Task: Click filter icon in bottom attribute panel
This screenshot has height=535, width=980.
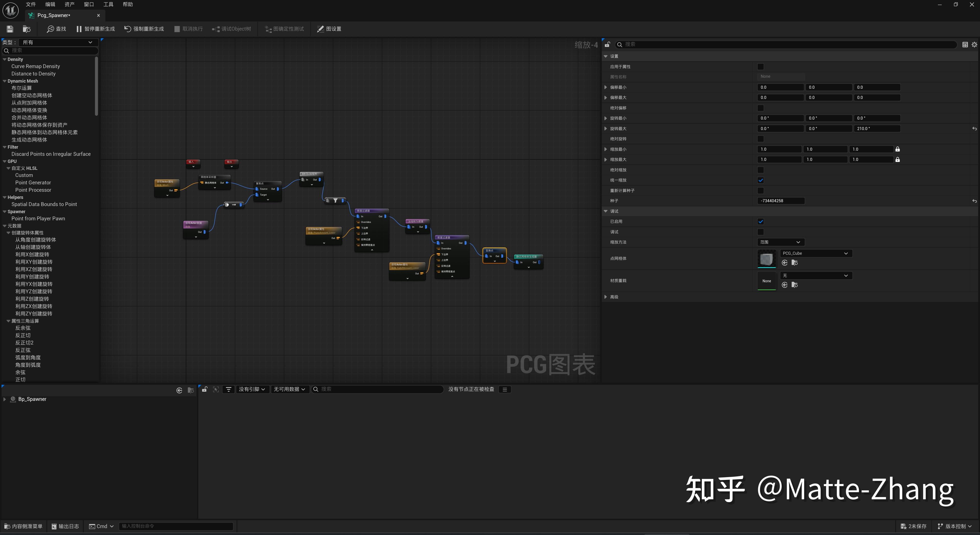Action: coord(229,389)
